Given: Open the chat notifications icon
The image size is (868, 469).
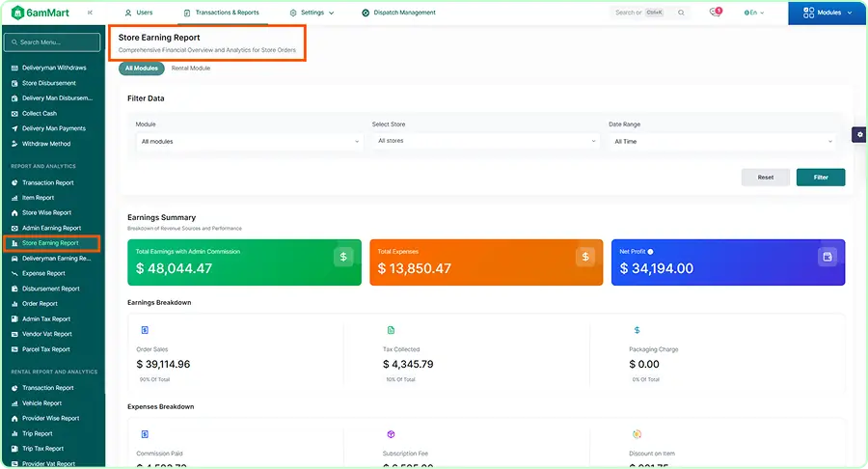Looking at the screenshot, I should tap(716, 13).
